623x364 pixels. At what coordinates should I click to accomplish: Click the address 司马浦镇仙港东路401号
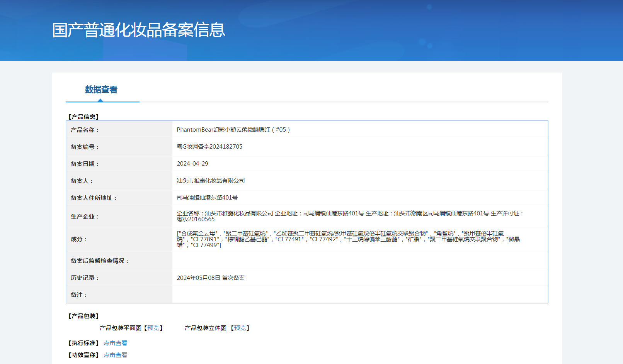click(x=207, y=198)
